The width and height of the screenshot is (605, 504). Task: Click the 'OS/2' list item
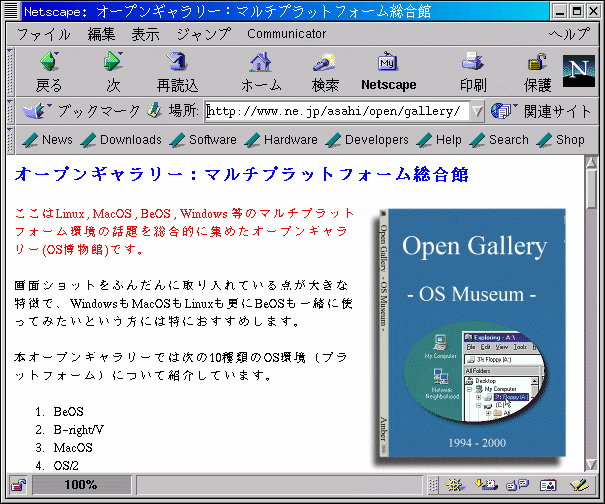click(x=66, y=466)
